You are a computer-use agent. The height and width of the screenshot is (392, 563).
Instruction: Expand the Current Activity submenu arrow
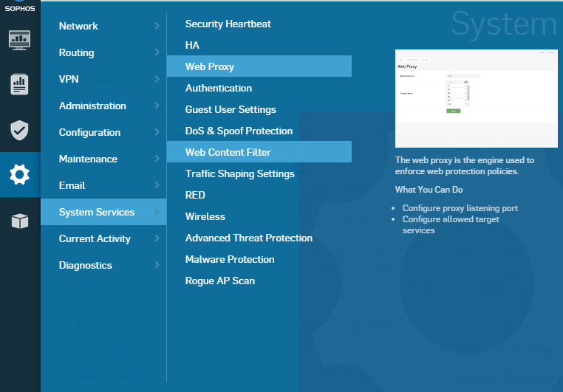[x=157, y=238]
